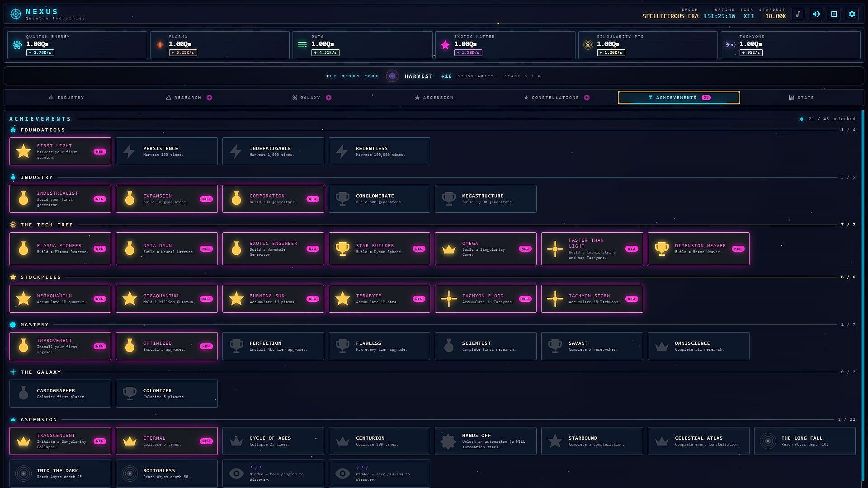Click the Transcendent crown icon

tap(24, 441)
